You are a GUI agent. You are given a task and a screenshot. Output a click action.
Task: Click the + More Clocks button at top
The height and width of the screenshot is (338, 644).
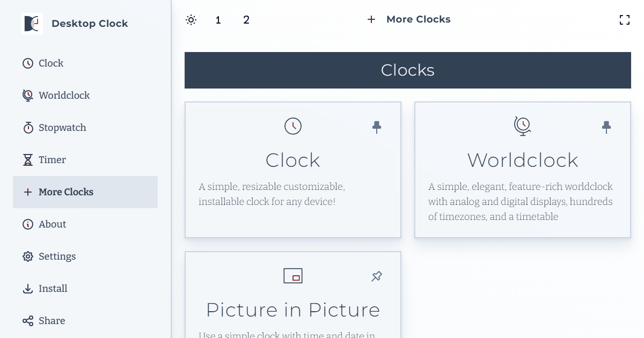coord(409,19)
